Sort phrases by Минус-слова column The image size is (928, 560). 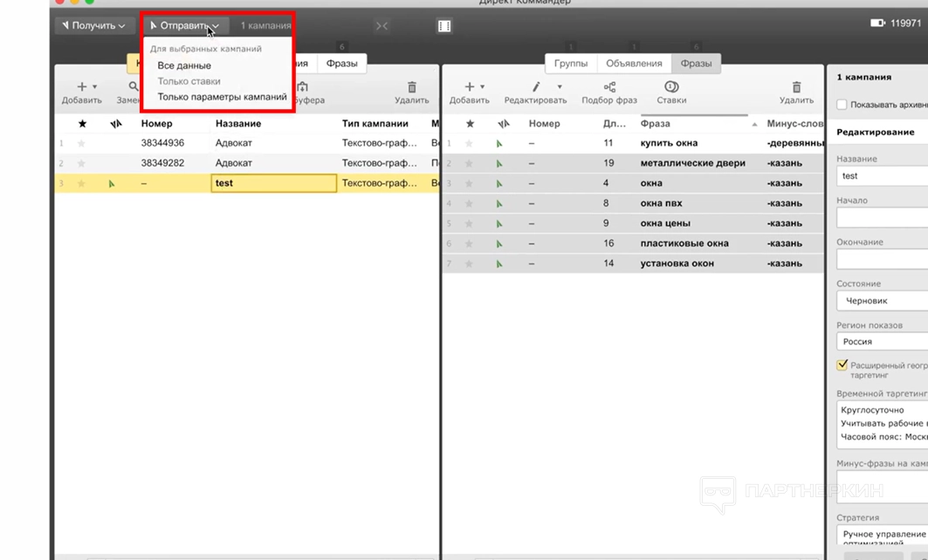tap(794, 124)
